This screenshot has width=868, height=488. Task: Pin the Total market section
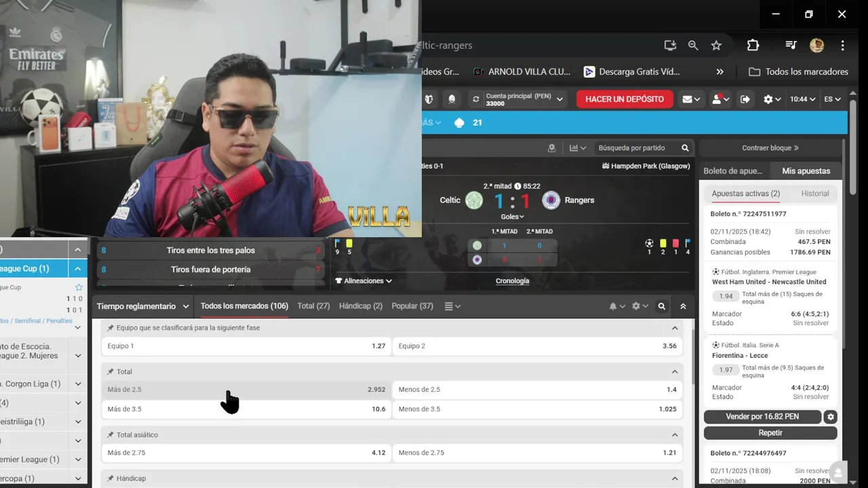111,372
